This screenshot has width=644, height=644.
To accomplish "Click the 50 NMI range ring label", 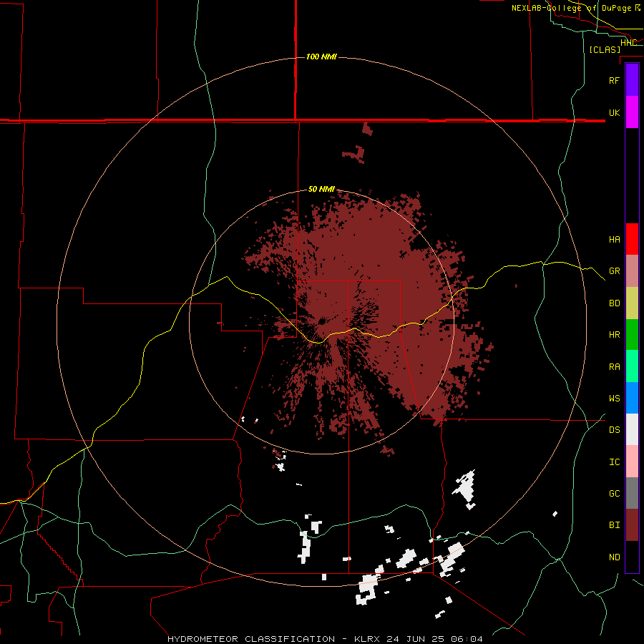I will (x=321, y=189).
